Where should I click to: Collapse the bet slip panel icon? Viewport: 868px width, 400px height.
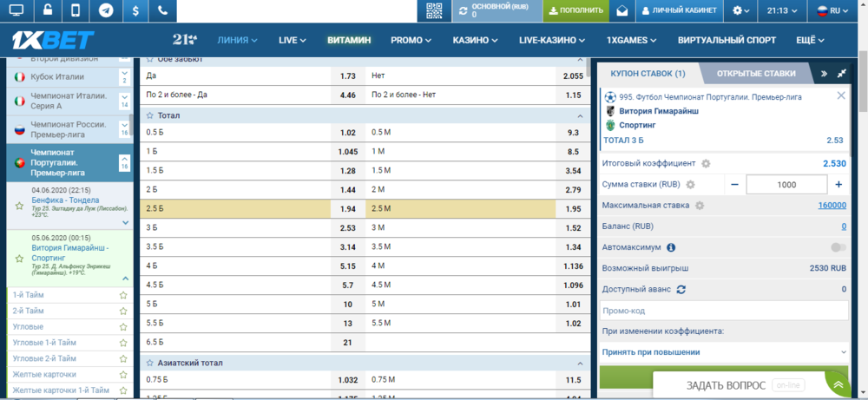(x=841, y=73)
